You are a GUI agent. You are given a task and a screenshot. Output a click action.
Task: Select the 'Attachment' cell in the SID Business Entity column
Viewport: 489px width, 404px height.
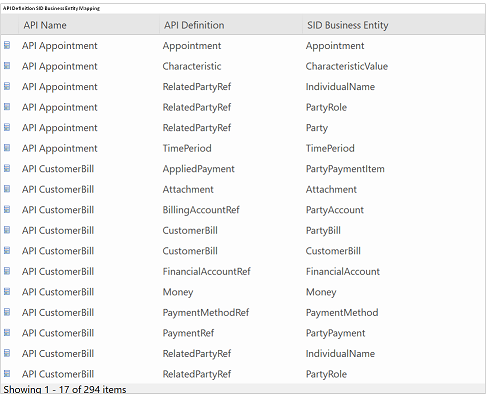tap(331, 189)
